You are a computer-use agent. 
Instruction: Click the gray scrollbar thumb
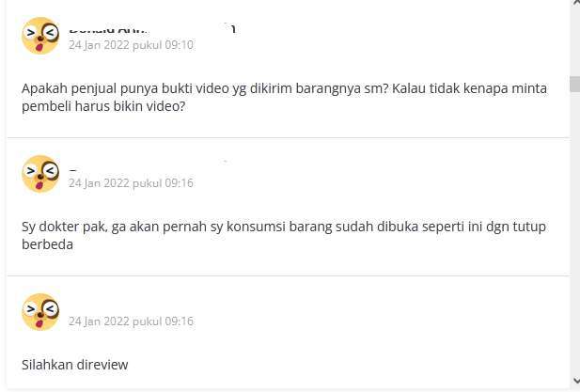pos(574,85)
